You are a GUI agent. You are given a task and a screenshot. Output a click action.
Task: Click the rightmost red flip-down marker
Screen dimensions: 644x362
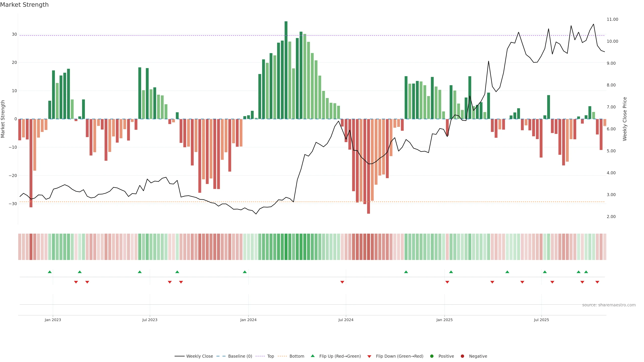(597, 282)
